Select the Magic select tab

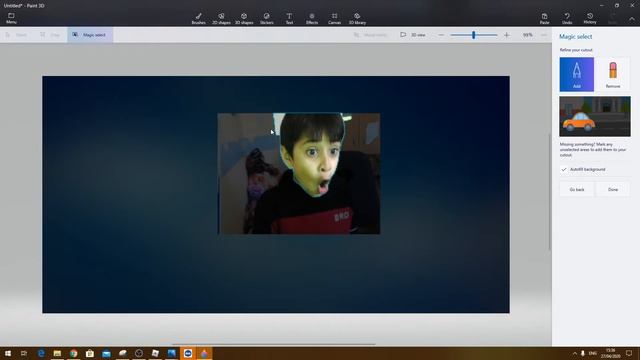pos(90,35)
